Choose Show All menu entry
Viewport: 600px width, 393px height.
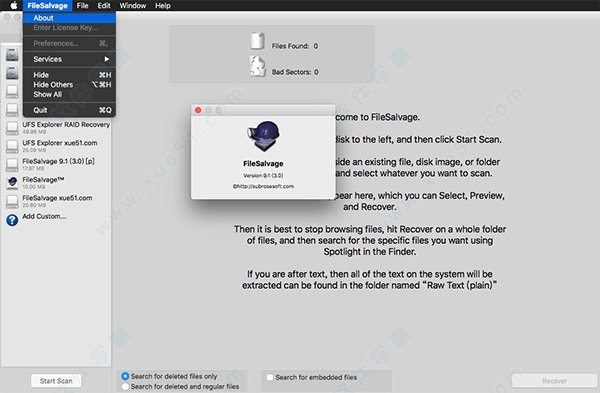tap(69, 94)
